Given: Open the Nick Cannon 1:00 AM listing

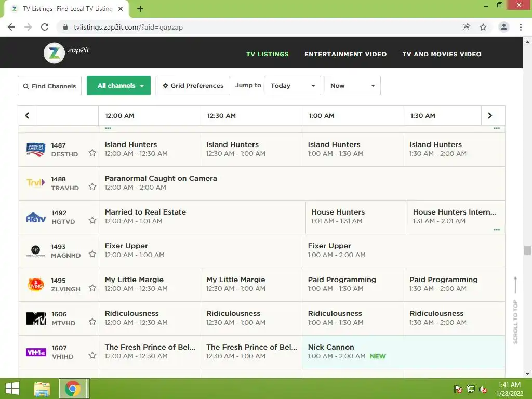Looking at the screenshot, I should click(x=404, y=352).
